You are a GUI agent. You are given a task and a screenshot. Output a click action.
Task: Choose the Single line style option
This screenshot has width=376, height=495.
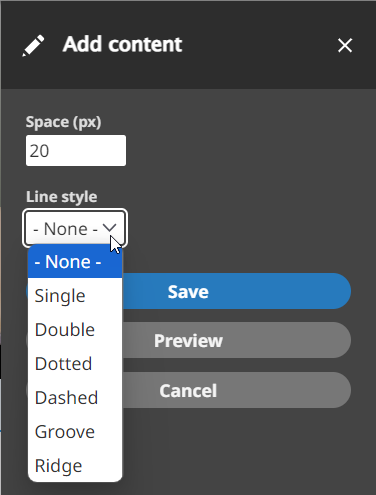pos(75,296)
